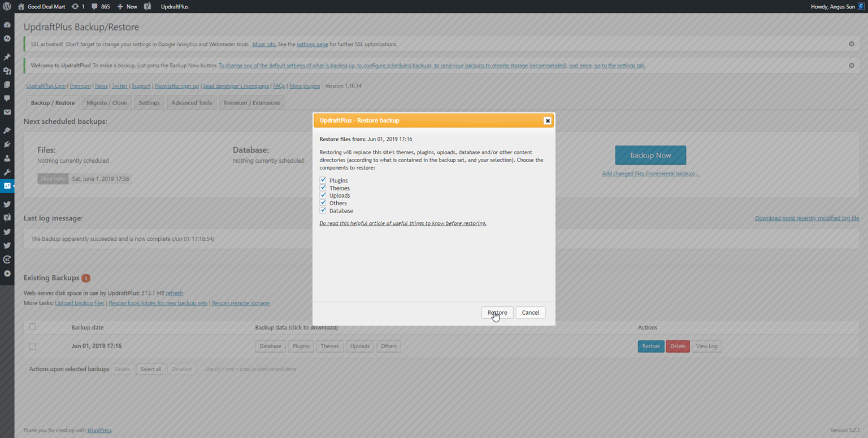The image size is (868, 438).
Task: Download the Plugins backup data
Action: [301, 346]
